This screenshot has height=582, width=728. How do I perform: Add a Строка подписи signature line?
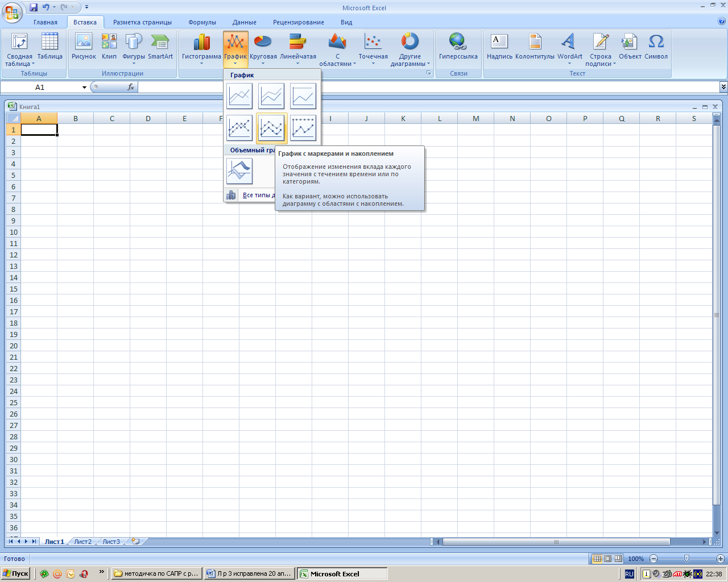601,49
